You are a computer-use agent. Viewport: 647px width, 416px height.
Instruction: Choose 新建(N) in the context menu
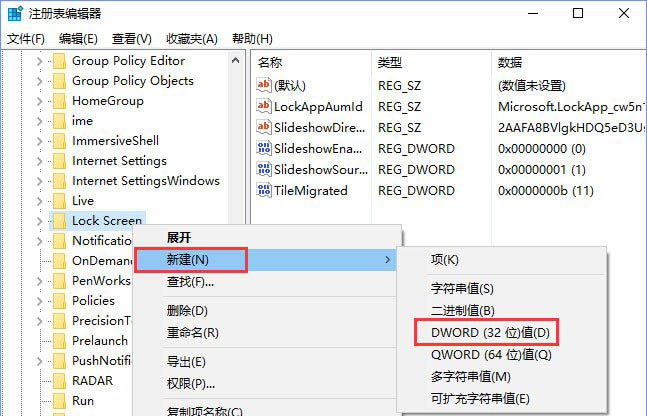[265, 260]
